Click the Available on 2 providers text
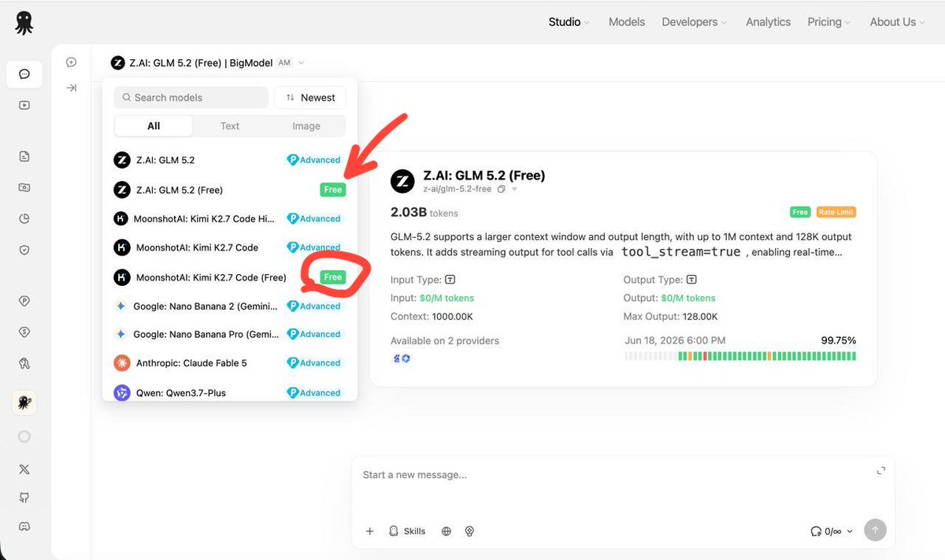Viewport: 945px width, 560px height. (445, 341)
